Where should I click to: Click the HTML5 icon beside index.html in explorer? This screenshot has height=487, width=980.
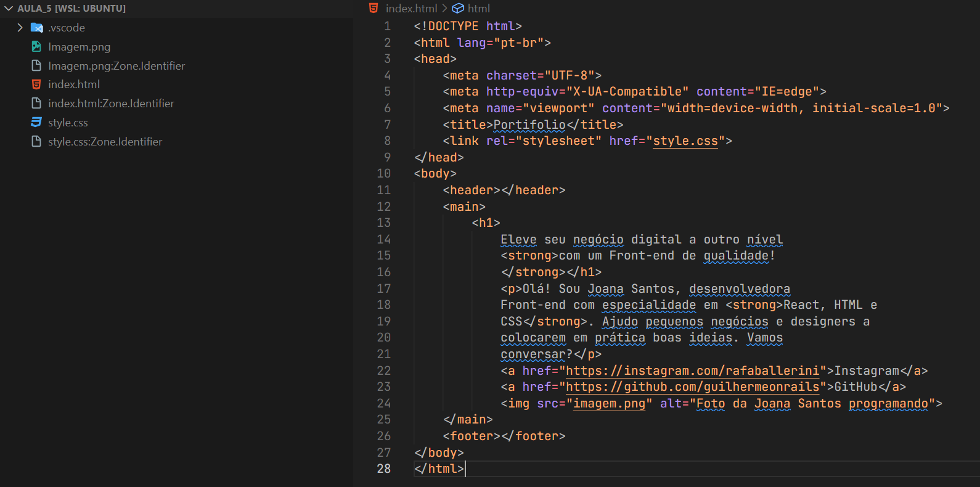point(36,84)
